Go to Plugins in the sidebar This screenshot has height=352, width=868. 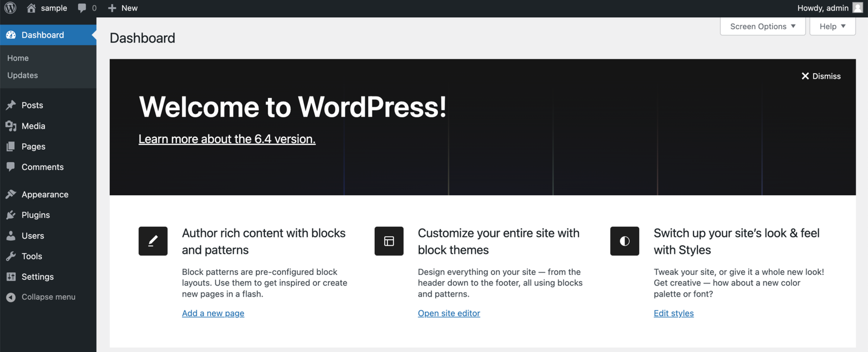(x=35, y=215)
